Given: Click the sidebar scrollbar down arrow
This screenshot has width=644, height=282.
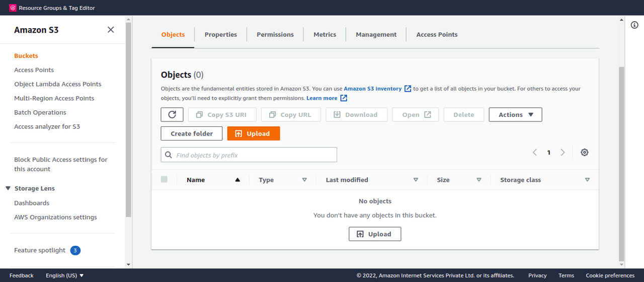Looking at the screenshot, I should coord(128,264).
